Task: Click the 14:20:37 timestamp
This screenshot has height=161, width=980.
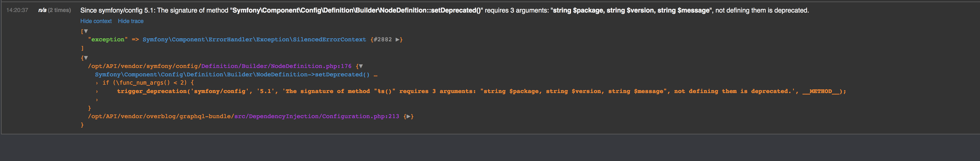Action: coord(17,10)
